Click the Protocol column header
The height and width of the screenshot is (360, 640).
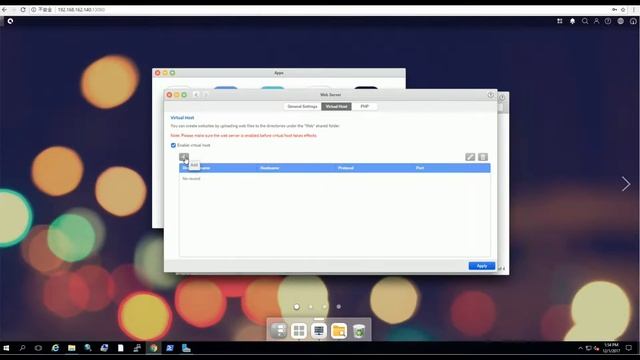tap(346, 168)
